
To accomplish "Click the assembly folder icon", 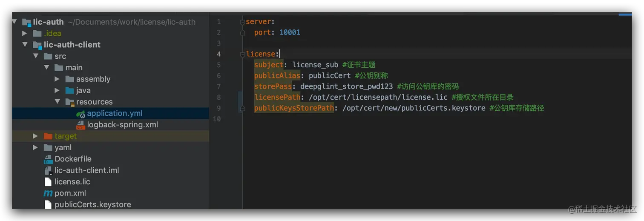I will 70,79.
